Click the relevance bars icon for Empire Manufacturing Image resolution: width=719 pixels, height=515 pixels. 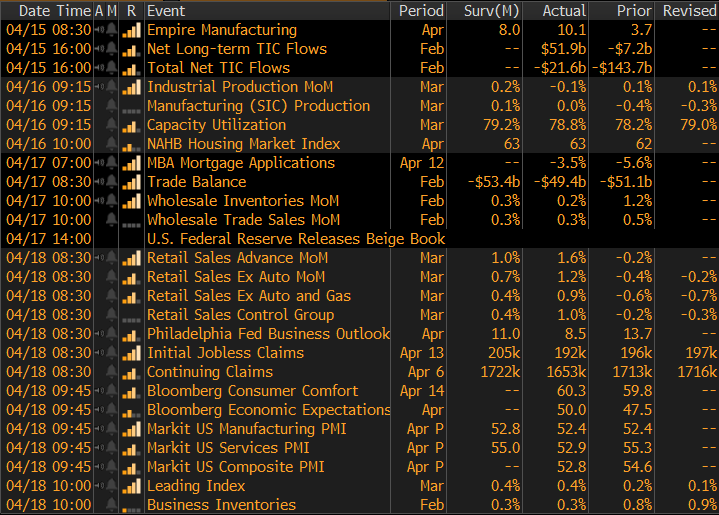131,30
